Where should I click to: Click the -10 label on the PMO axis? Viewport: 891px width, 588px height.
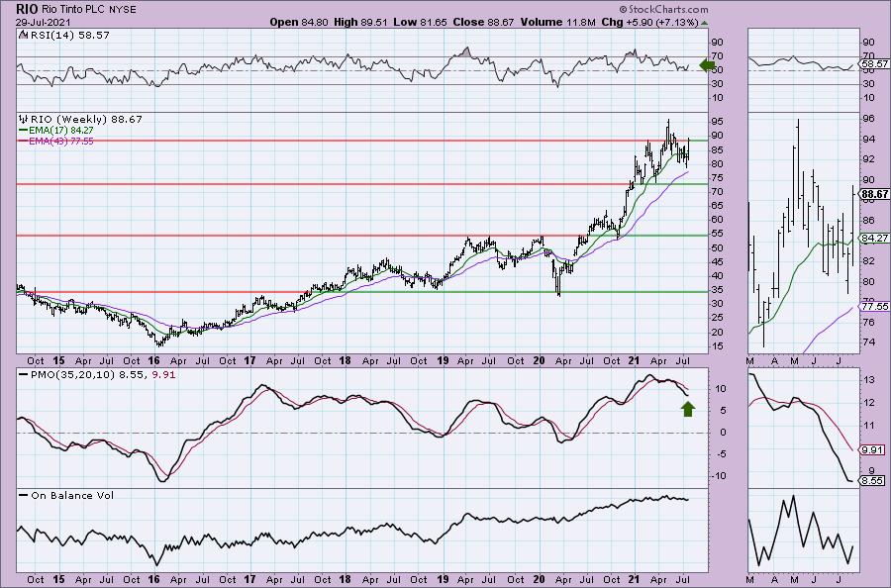click(x=719, y=475)
